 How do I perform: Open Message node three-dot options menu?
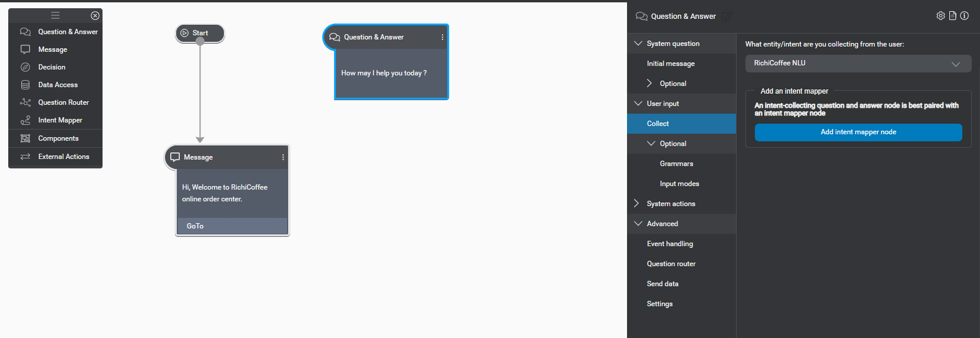[283, 157]
